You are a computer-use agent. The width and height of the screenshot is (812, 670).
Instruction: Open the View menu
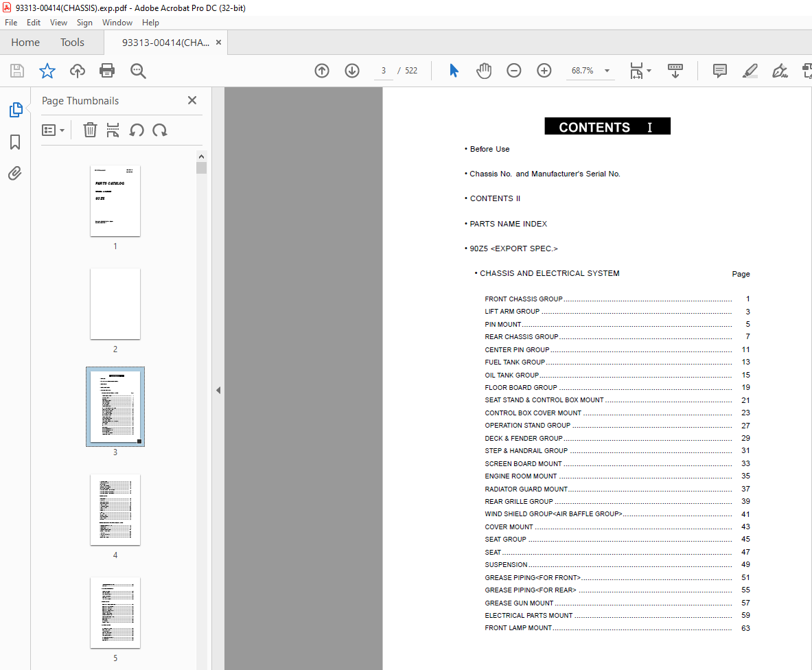[x=58, y=22]
